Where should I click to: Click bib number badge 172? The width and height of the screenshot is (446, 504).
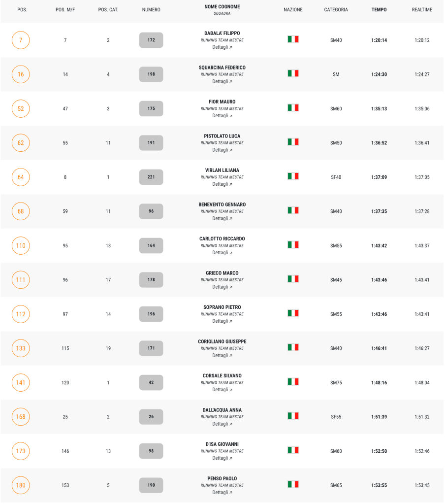(x=151, y=40)
